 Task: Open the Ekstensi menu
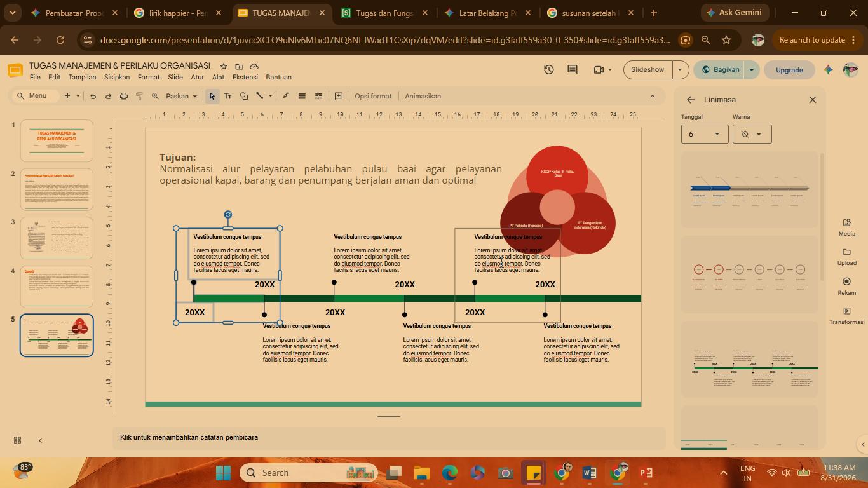pyautogui.click(x=245, y=77)
